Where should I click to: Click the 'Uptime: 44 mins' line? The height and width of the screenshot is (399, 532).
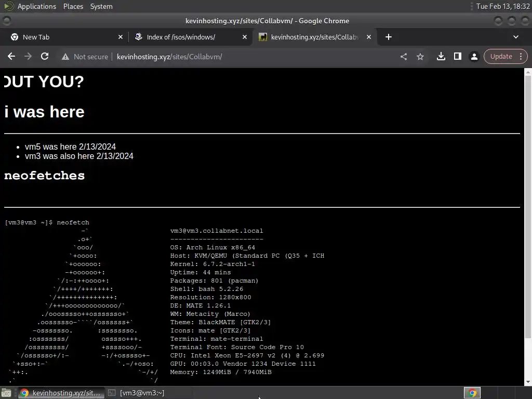pos(200,272)
